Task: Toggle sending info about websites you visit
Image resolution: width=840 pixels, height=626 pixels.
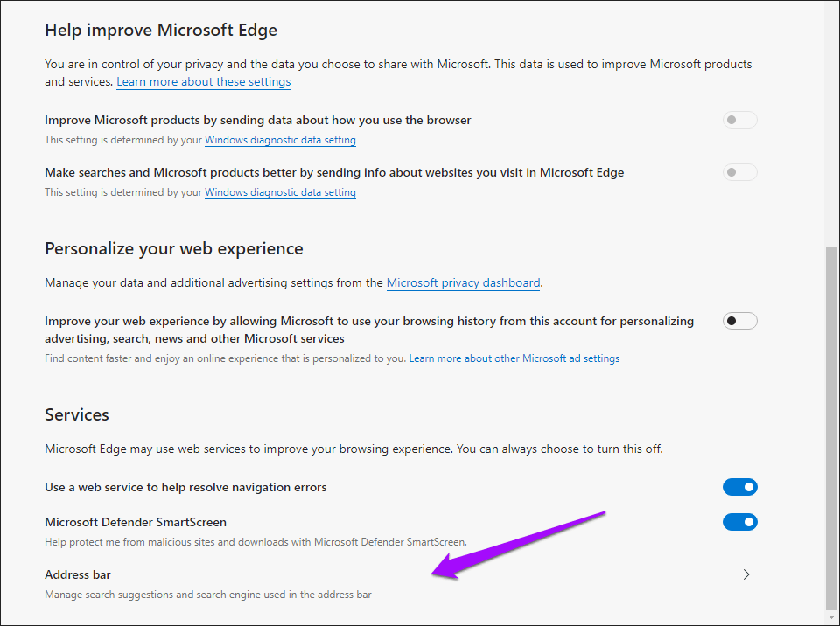Action: 739,172
